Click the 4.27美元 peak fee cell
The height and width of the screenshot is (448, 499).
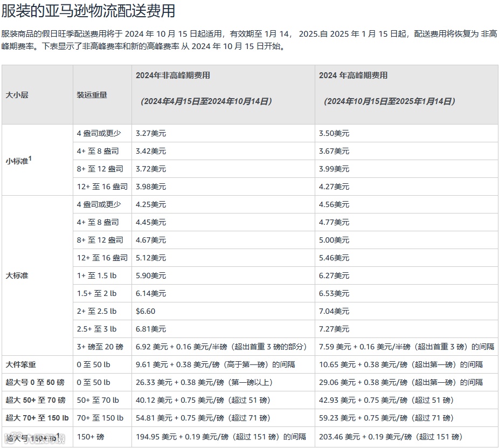point(407,187)
